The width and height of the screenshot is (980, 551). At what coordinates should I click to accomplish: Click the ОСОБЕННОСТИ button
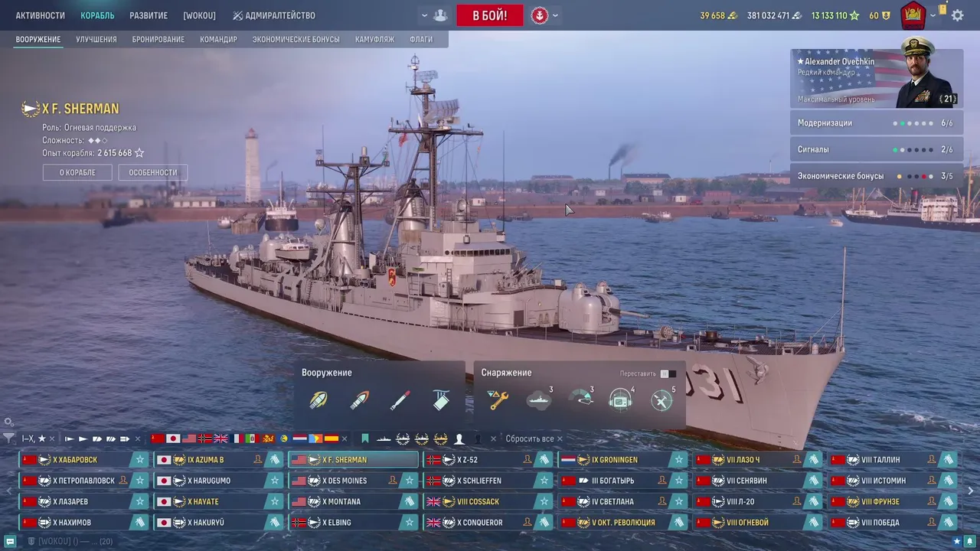pyautogui.click(x=153, y=173)
